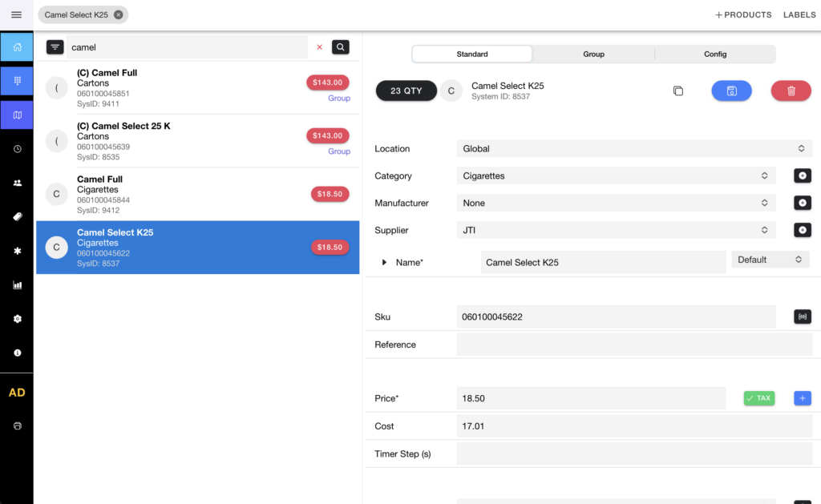Add new manufacturer with plus icon
The width and height of the screenshot is (821, 504).
pos(802,203)
